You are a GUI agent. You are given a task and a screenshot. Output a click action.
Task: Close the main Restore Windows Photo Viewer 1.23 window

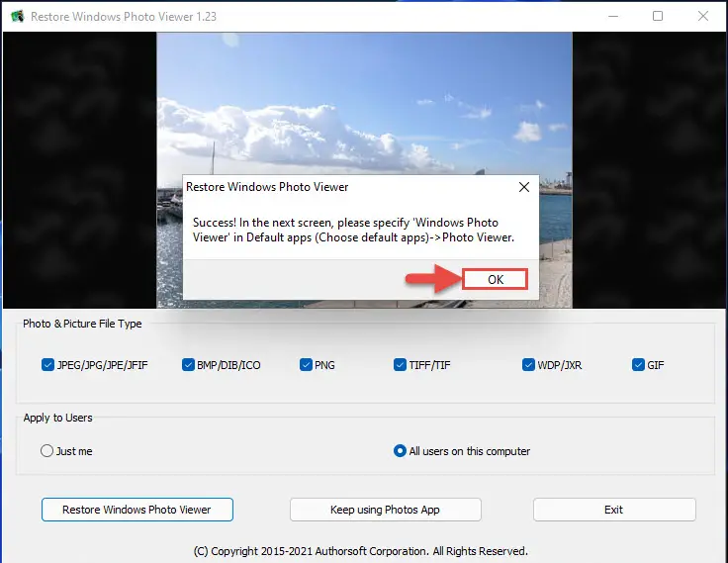[703, 16]
